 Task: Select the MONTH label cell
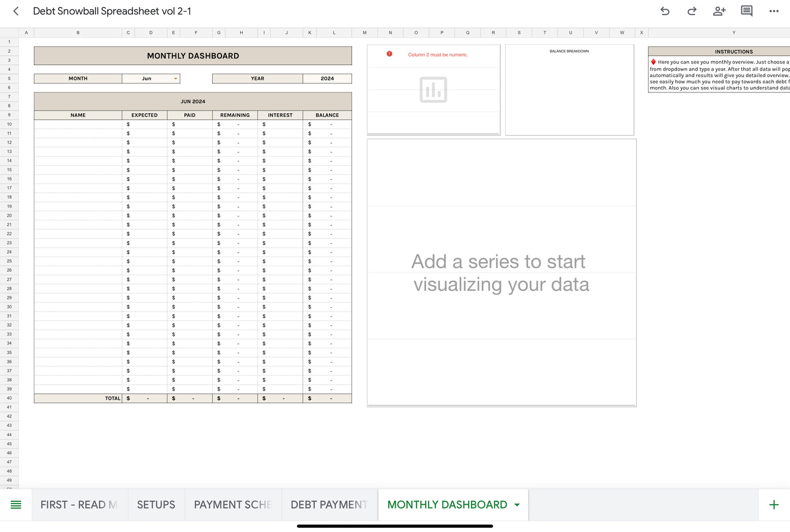[x=78, y=79]
